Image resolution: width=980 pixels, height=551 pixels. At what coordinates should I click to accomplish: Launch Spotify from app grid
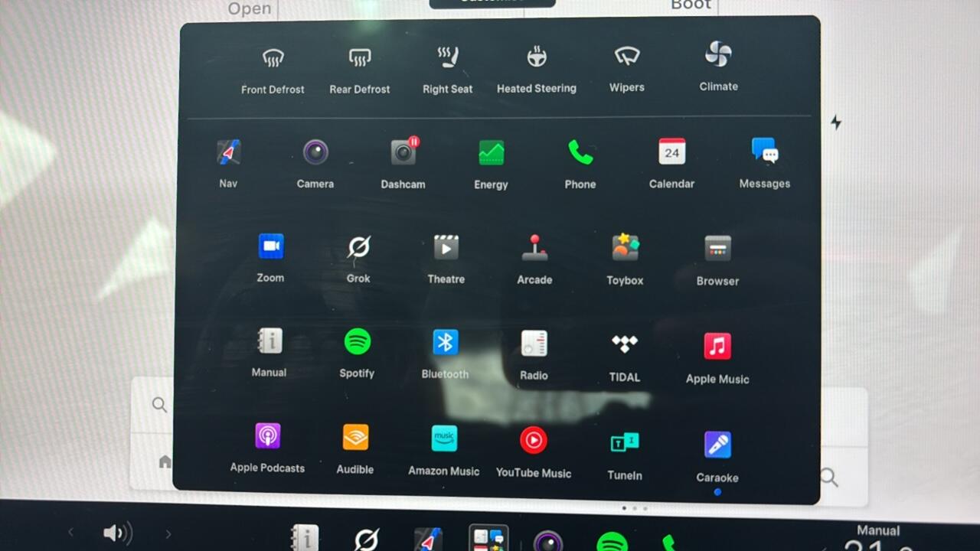point(357,353)
